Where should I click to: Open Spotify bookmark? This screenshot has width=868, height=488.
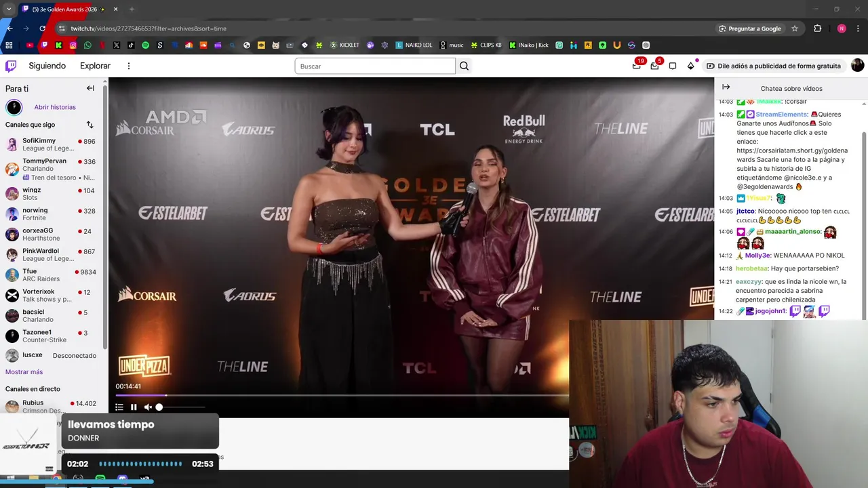click(145, 45)
